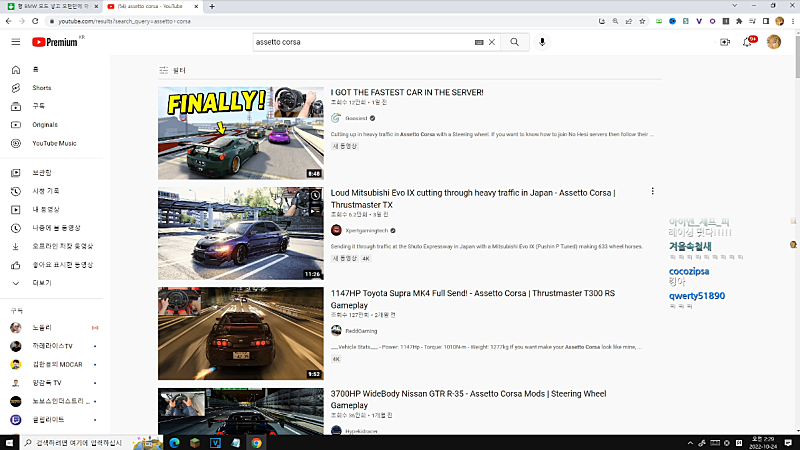
Task: Open the Toyota Supra MK4 video thumbnail
Action: pos(241,333)
